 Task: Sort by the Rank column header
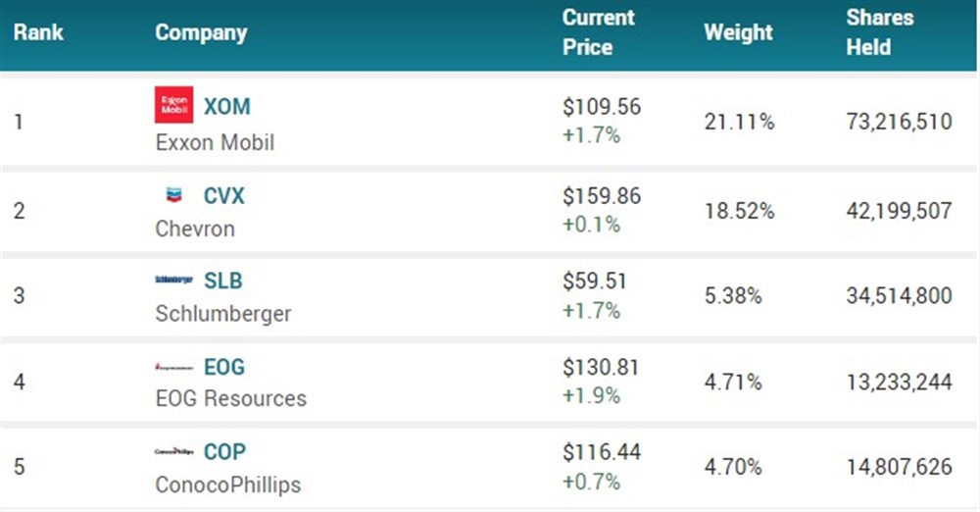38,32
